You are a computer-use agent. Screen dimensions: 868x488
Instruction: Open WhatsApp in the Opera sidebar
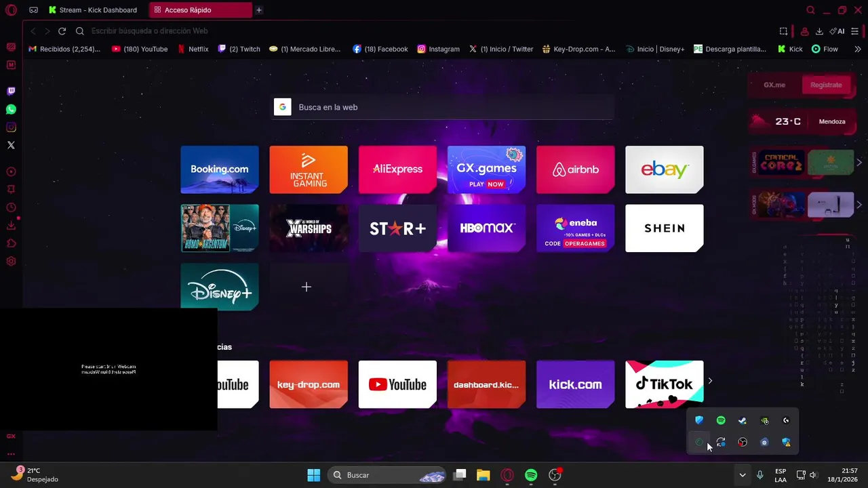pyautogui.click(x=11, y=109)
